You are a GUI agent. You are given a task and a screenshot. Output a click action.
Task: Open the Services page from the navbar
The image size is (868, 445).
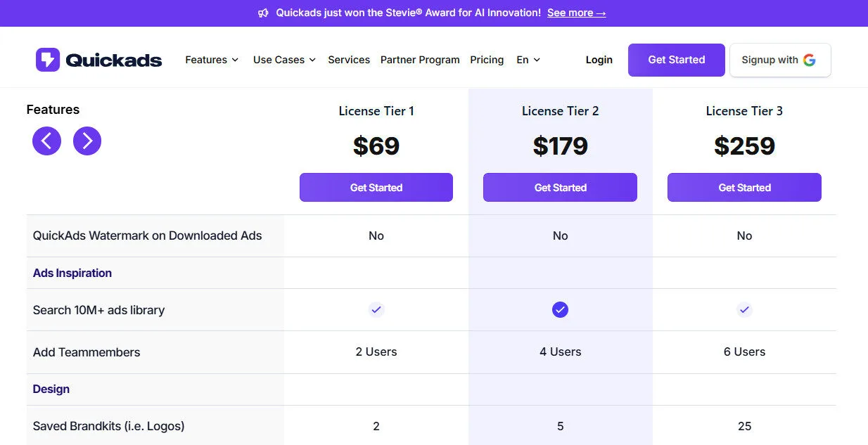click(349, 60)
